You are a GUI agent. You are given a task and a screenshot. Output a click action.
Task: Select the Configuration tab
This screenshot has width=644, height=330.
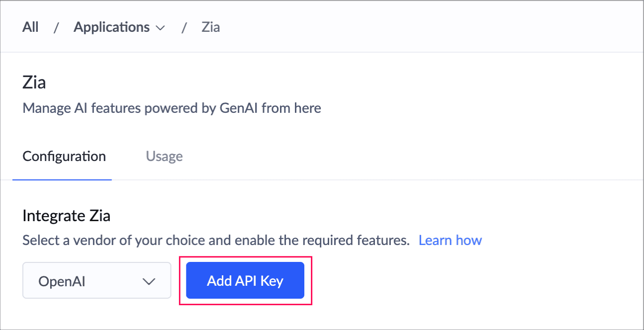[x=64, y=157]
